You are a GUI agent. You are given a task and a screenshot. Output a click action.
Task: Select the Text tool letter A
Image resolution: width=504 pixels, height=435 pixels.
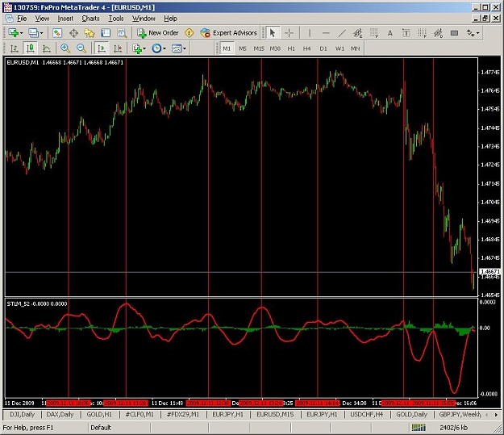[389, 33]
